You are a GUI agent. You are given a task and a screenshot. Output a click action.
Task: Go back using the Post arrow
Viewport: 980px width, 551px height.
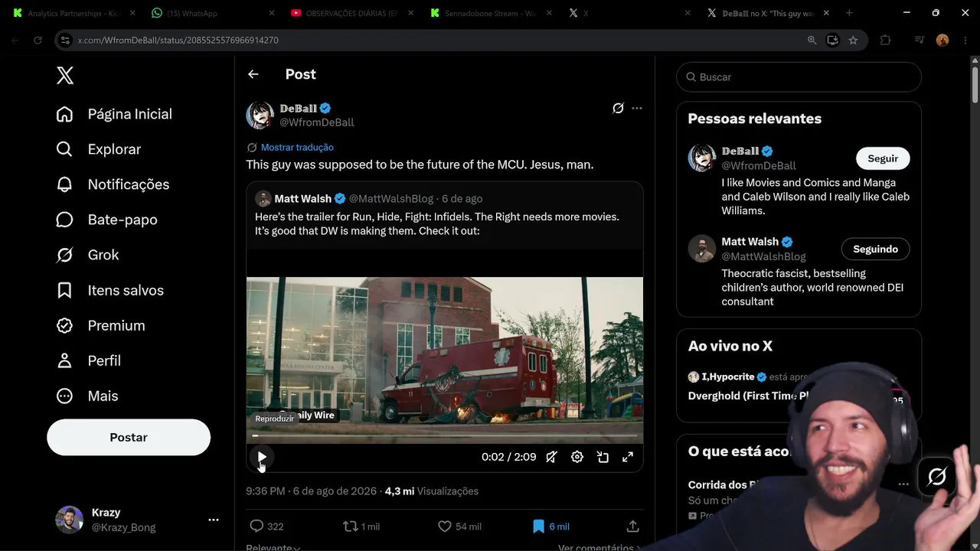253,74
